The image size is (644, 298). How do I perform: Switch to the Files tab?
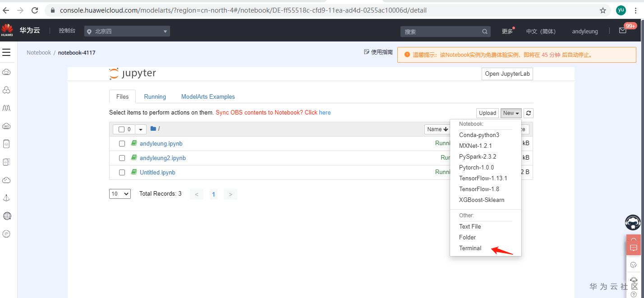point(122,96)
